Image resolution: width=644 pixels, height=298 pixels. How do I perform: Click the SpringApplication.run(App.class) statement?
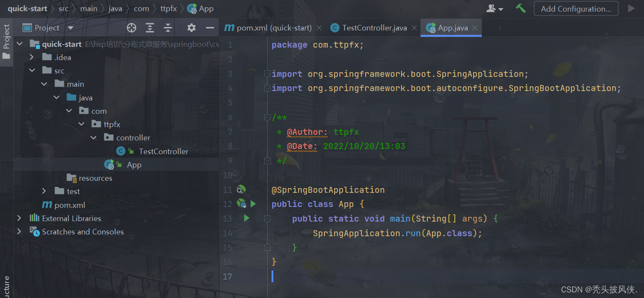(x=398, y=233)
